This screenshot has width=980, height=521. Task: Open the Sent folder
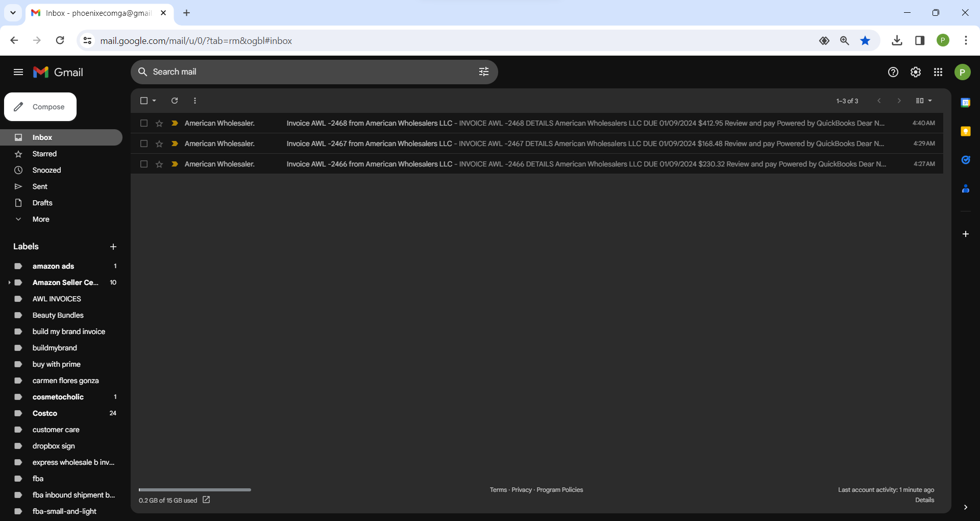click(61, 186)
